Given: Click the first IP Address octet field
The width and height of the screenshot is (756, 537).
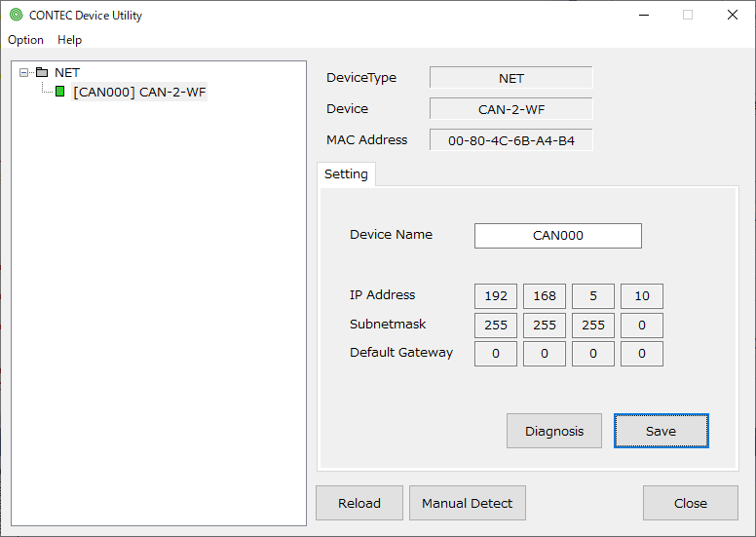Looking at the screenshot, I should click(496, 296).
